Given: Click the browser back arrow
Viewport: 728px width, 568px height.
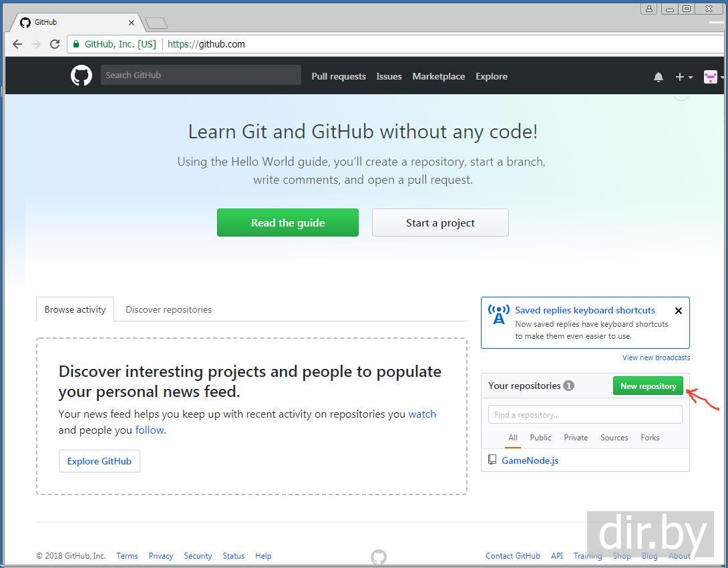Looking at the screenshot, I should click(x=18, y=44).
